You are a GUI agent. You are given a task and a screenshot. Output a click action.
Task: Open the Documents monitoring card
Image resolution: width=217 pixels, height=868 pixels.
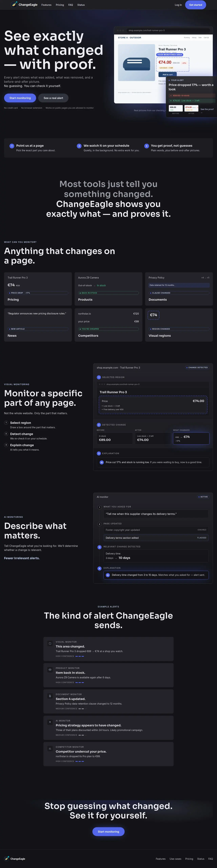[179, 289]
